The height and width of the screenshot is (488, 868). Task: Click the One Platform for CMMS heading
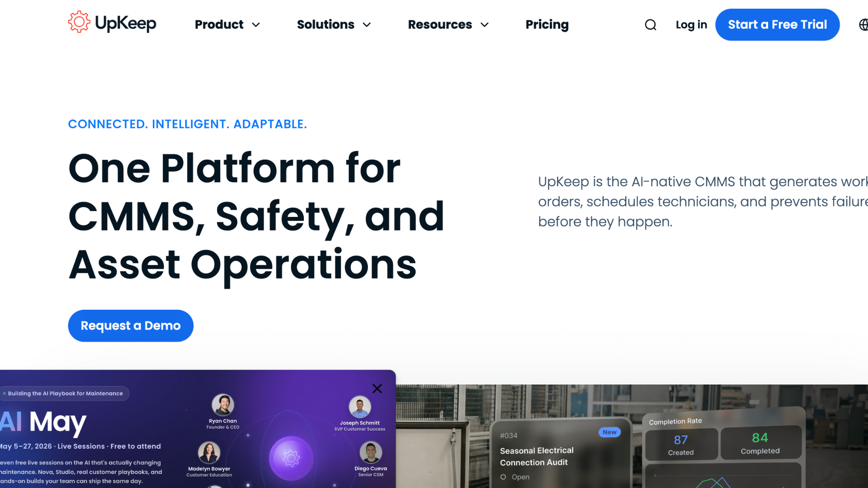point(256,216)
